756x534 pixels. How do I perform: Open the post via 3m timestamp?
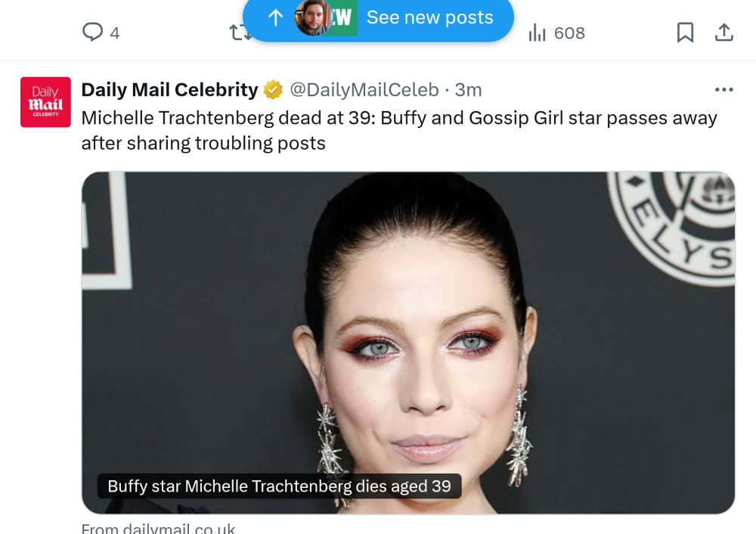point(469,90)
